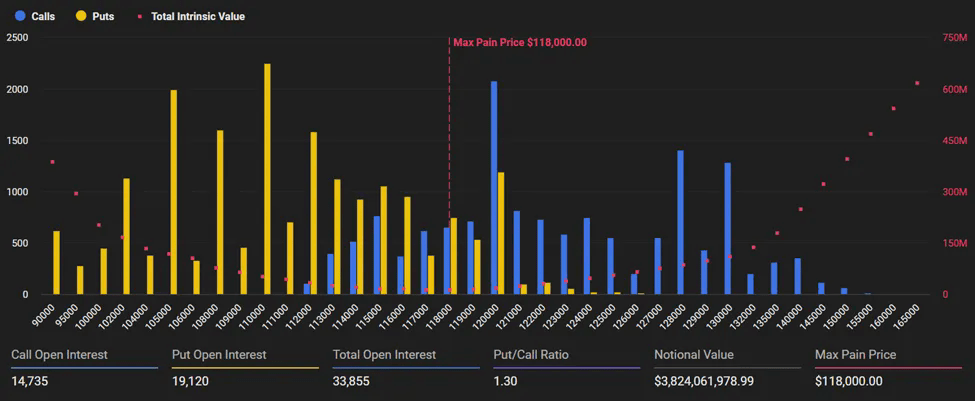Click the Max Pain Price stat at bottom
The width and height of the screenshot is (975, 401).
(x=889, y=368)
